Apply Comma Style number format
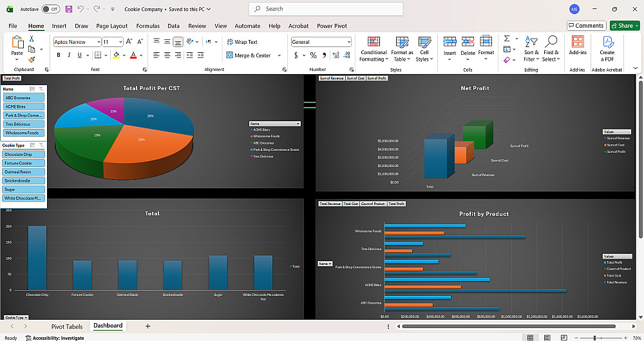 pyautogui.click(x=324, y=55)
